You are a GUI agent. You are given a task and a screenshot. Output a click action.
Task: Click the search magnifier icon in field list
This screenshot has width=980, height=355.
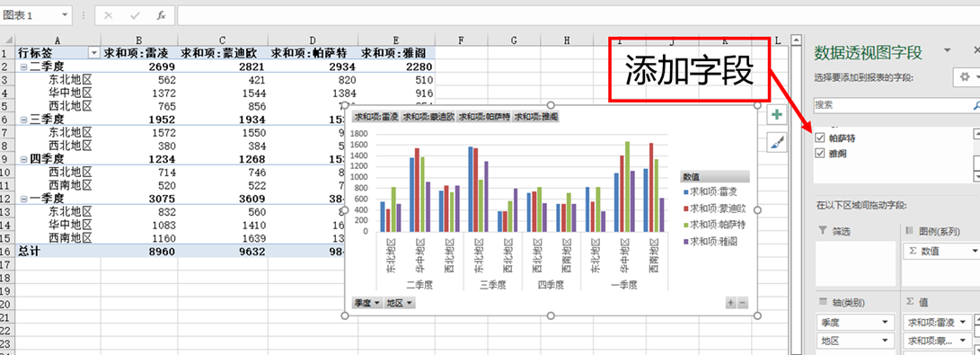coord(975,105)
